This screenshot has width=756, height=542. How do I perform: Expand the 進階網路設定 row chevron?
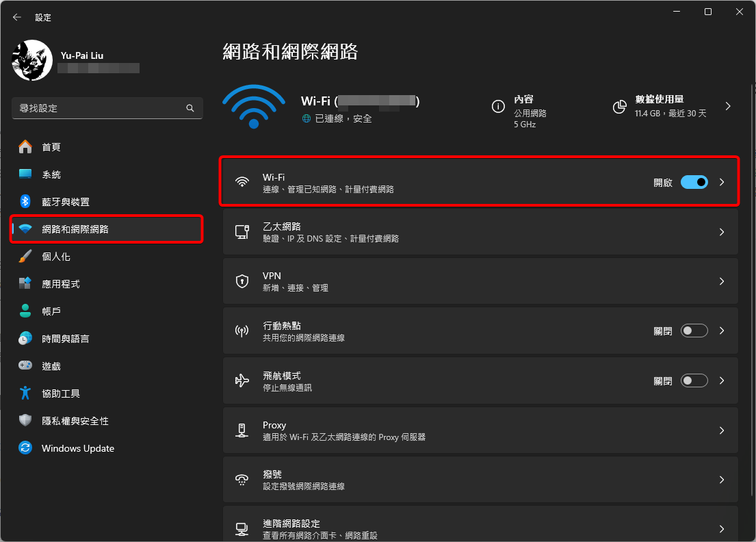[x=721, y=528]
